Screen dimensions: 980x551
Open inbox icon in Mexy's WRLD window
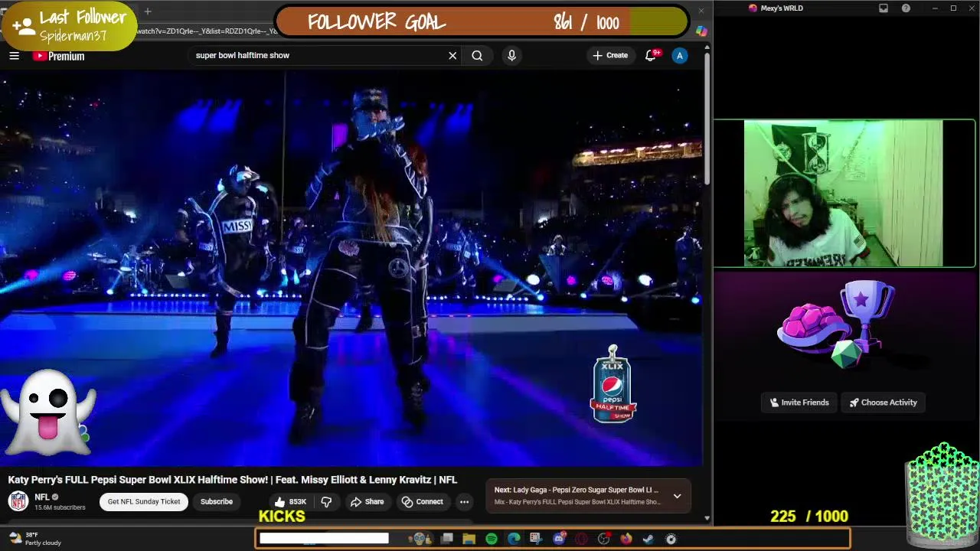[884, 8]
